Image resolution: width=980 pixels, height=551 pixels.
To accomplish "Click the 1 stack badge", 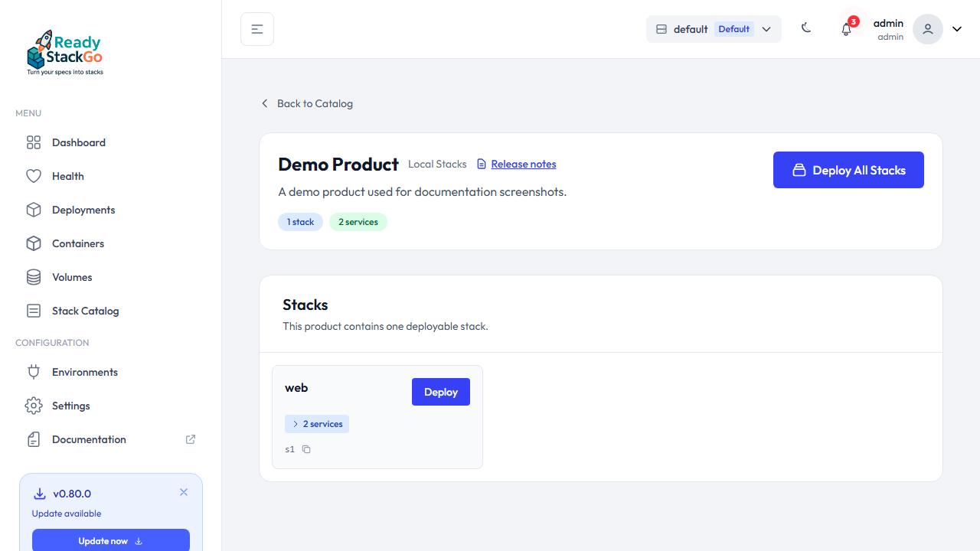I will (x=300, y=222).
